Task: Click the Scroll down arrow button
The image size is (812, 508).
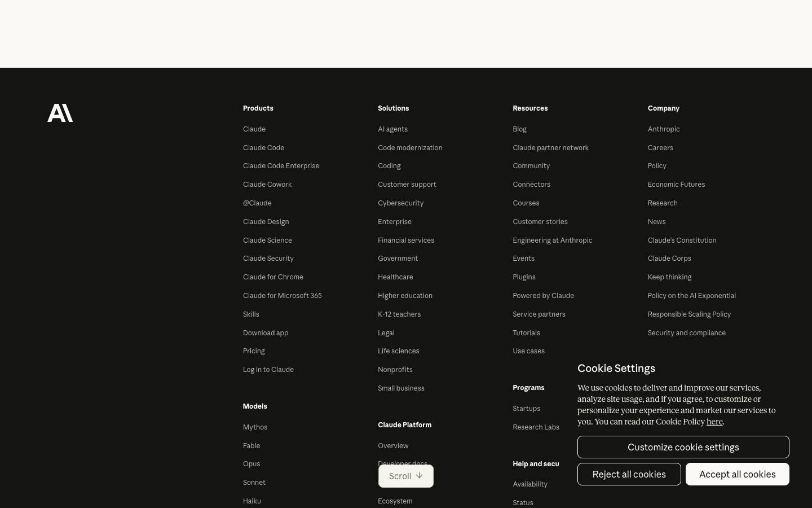Action: [406, 476]
